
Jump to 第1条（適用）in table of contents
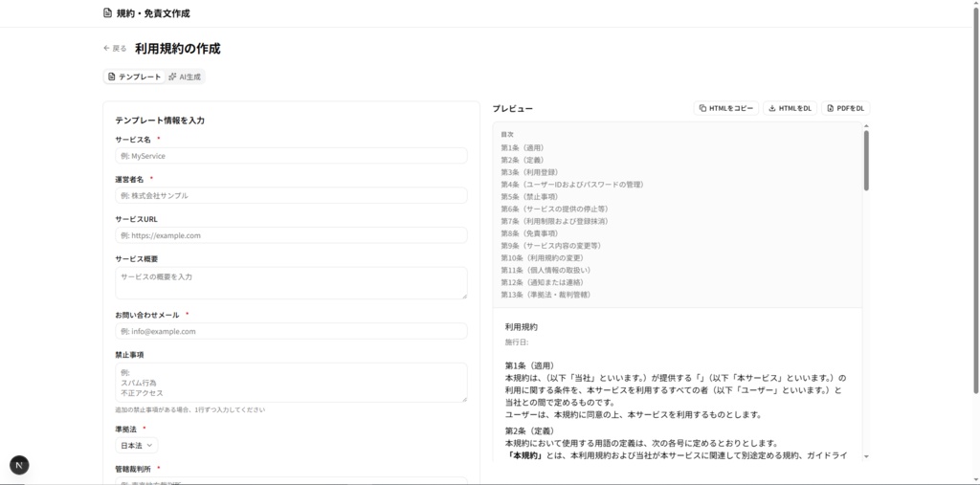[x=523, y=148]
